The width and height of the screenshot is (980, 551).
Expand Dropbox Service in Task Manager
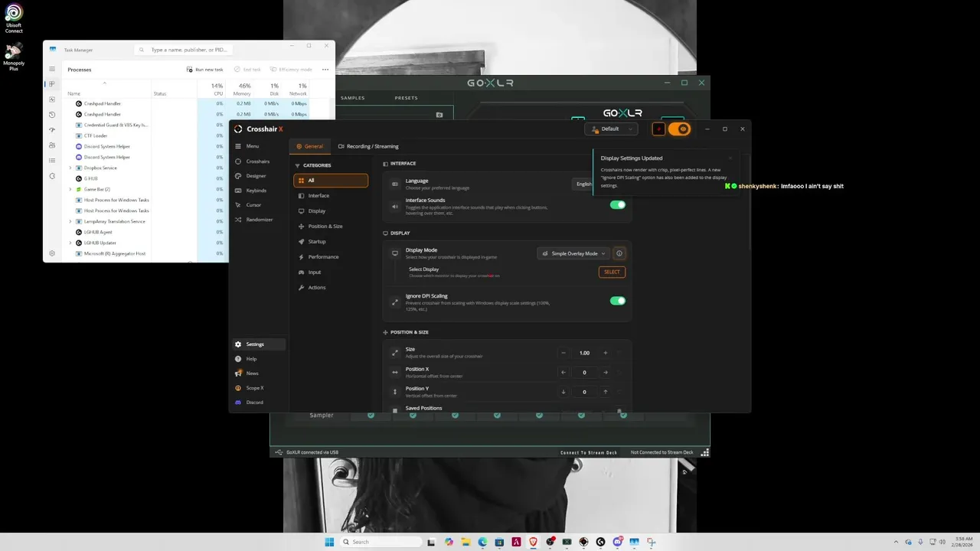(x=70, y=168)
